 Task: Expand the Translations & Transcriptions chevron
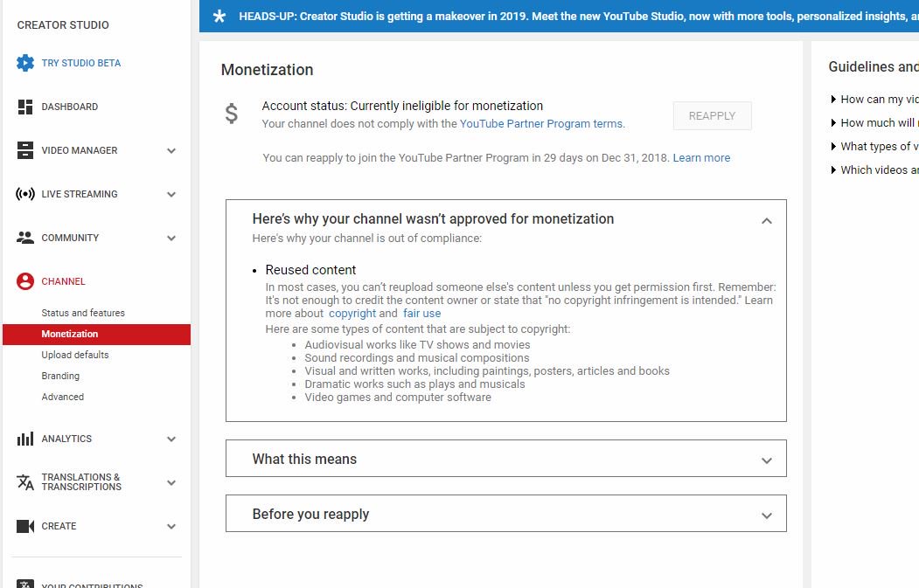click(171, 482)
